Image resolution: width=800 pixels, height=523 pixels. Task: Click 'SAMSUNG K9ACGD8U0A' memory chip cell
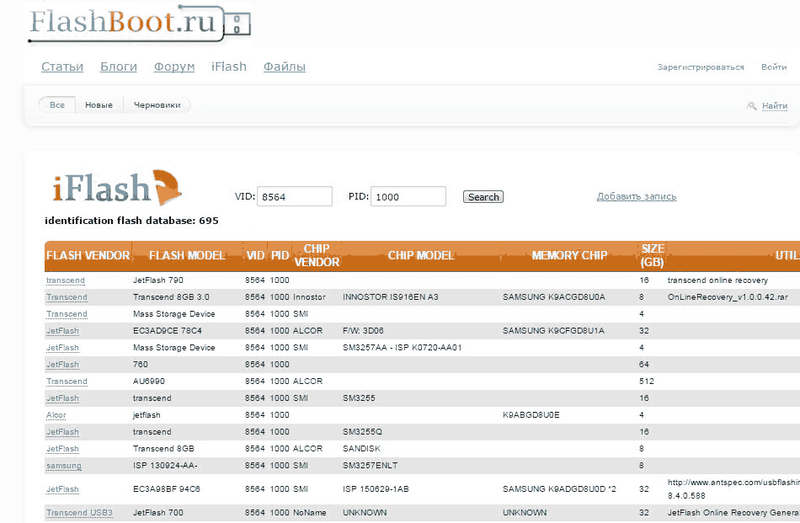(554, 297)
